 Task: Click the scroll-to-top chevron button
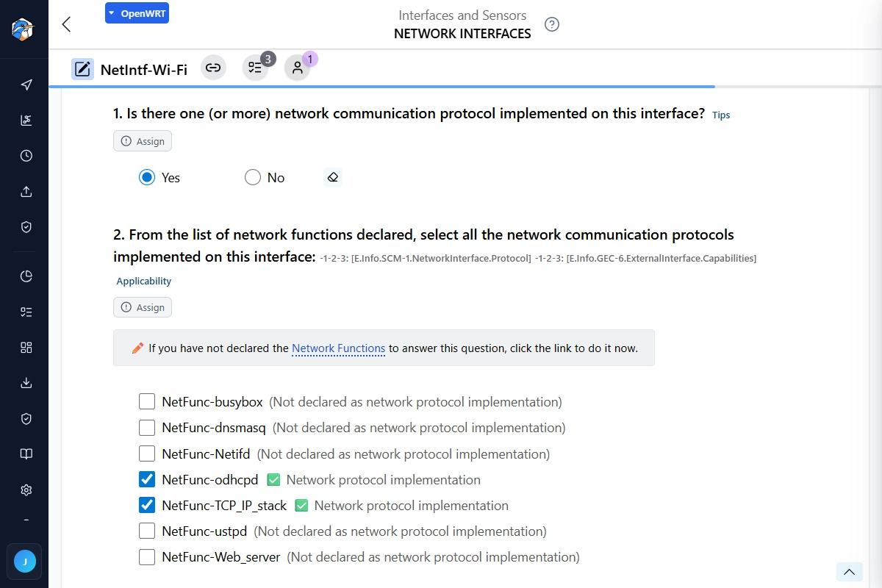click(x=849, y=572)
